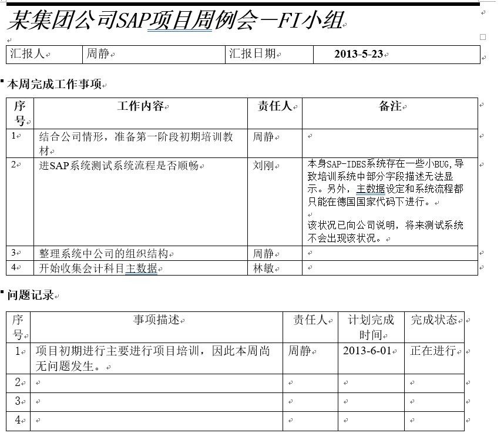504x433 pixels.
Task: Click task text 进SAP系统测试系统流程是否顺畅
Action: point(119,166)
